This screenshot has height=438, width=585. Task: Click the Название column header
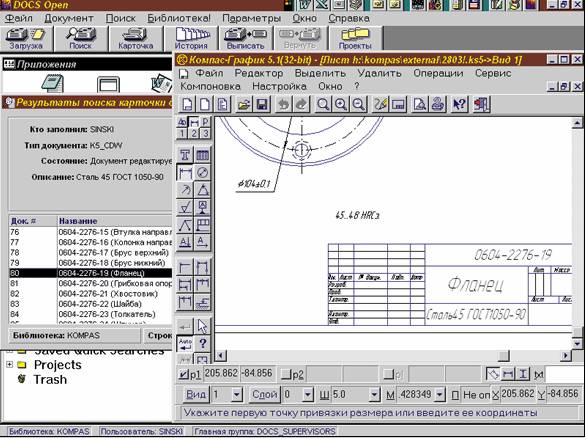click(x=115, y=221)
